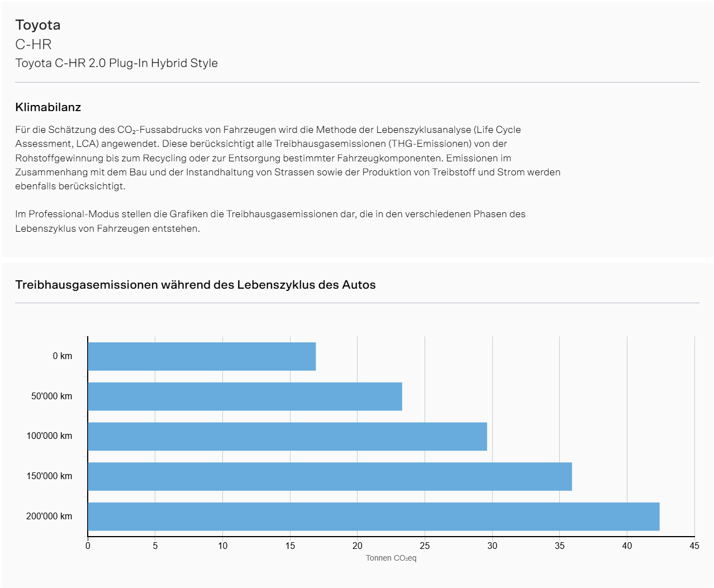Click the 150'000 km bar
The height and width of the screenshot is (588, 714).
[x=330, y=476]
